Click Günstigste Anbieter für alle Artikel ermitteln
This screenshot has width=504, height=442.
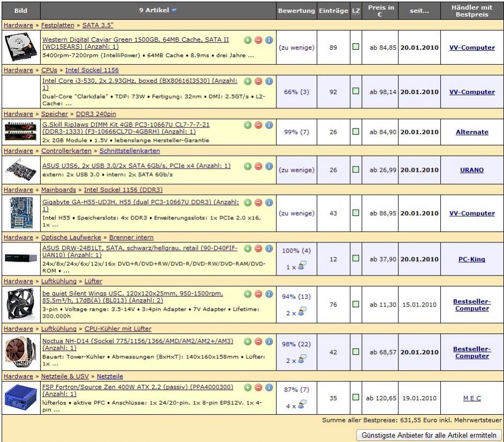coord(429,435)
